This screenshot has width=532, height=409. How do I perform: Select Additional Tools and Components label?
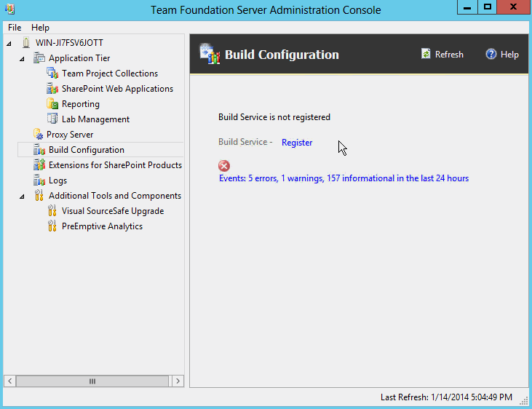click(x=115, y=196)
